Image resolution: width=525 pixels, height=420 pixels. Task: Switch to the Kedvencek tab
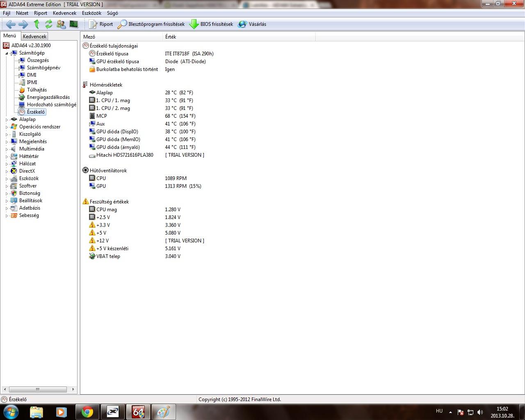click(35, 37)
